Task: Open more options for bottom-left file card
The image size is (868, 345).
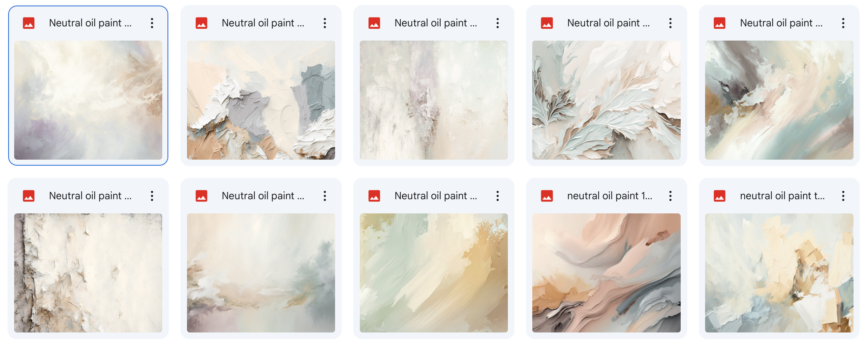Action: tap(152, 196)
